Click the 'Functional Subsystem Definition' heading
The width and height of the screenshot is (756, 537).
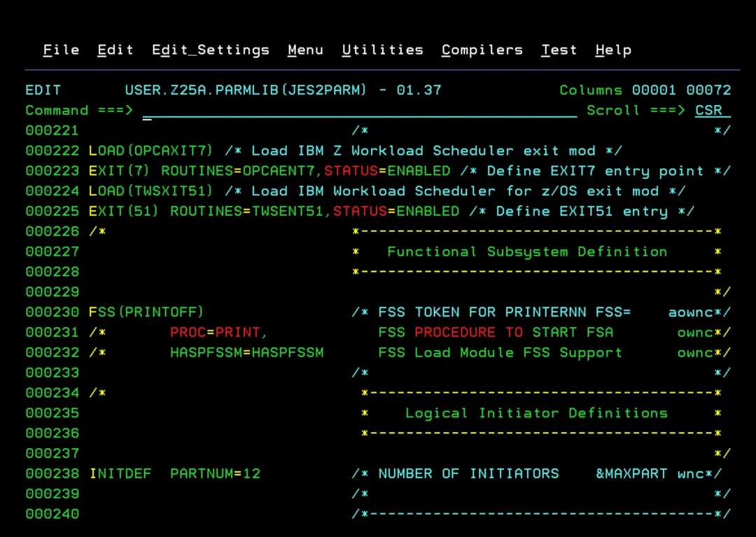click(x=528, y=252)
